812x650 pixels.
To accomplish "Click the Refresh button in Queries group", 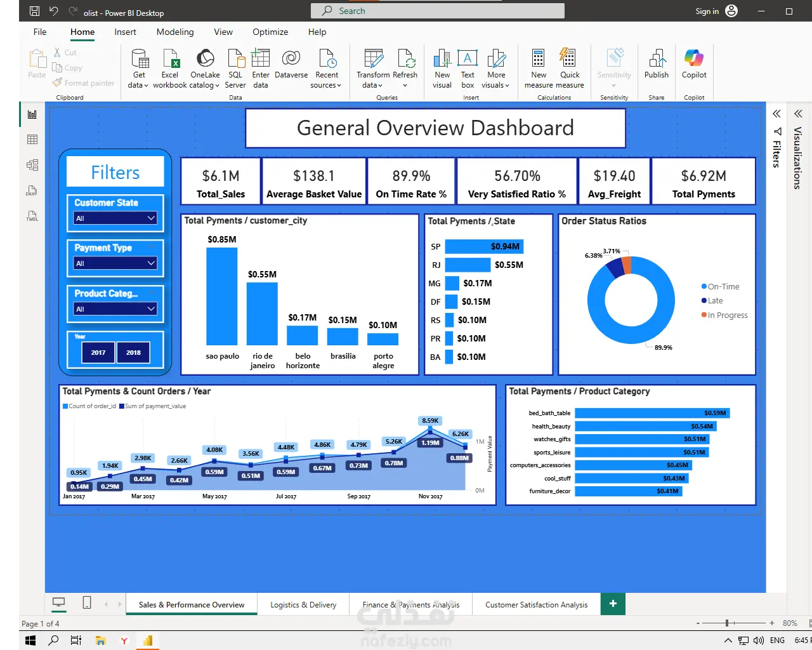I will tap(405, 69).
